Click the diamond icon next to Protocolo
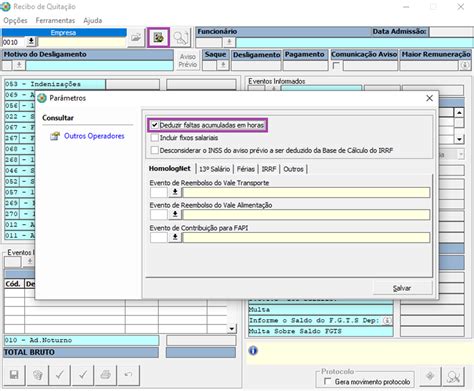474x391 pixels. click(x=430, y=376)
